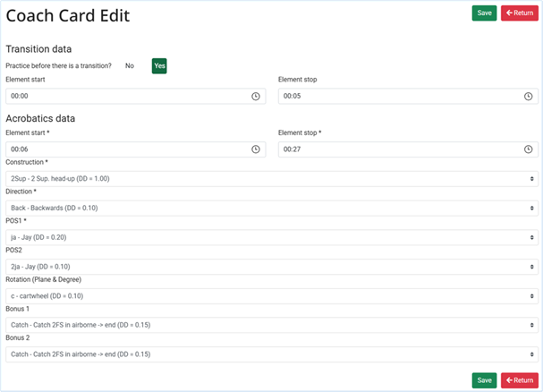Image resolution: width=543 pixels, height=392 pixels.
Task: Open Rotation (Plane & Degree) dropdown
Action: click(x=270, y=295)
